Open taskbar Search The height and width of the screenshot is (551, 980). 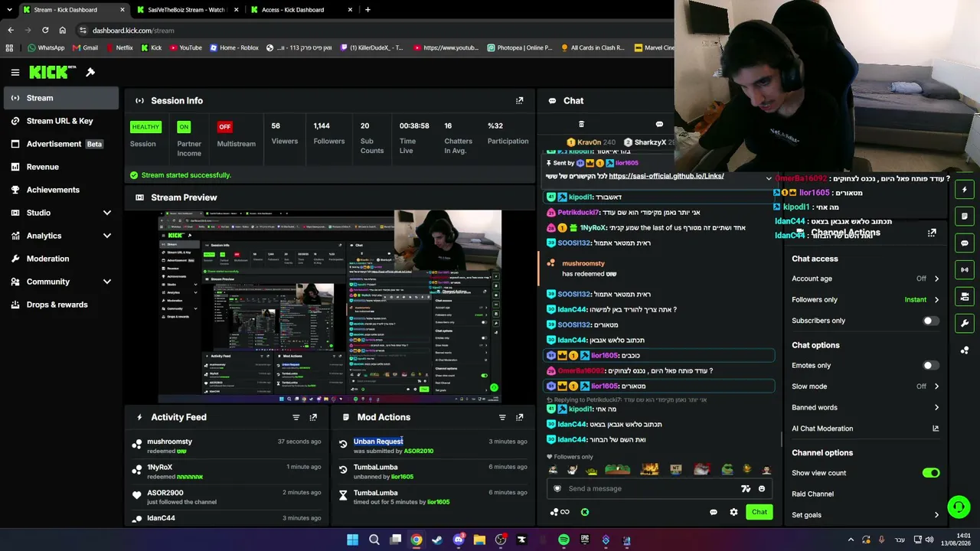point(374,540)
